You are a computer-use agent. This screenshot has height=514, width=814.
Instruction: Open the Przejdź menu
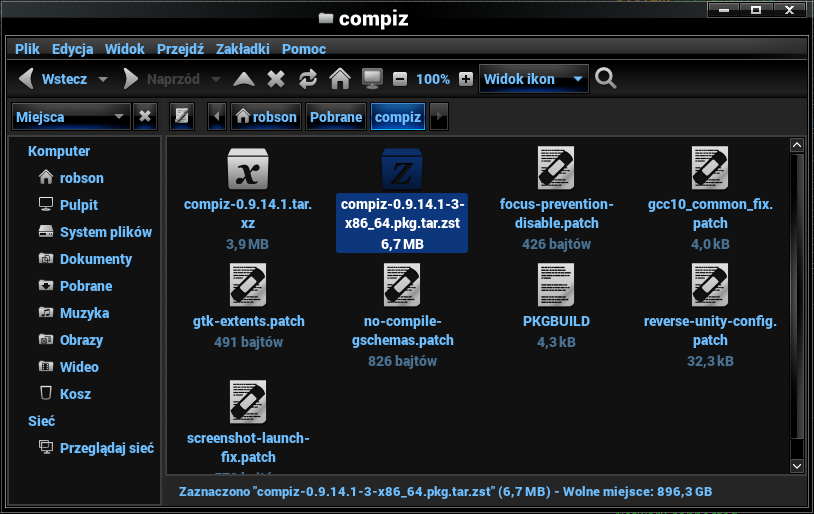pyautogui.click(x=180, y=49)
